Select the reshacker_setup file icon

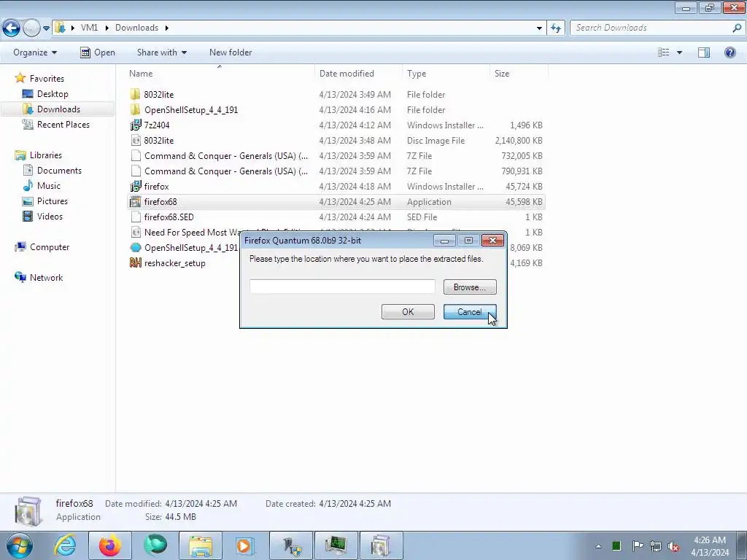tap(135, 262)
